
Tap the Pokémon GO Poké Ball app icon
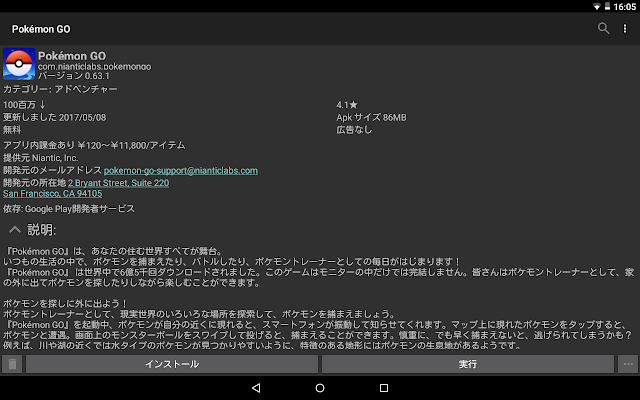[19, 64]
